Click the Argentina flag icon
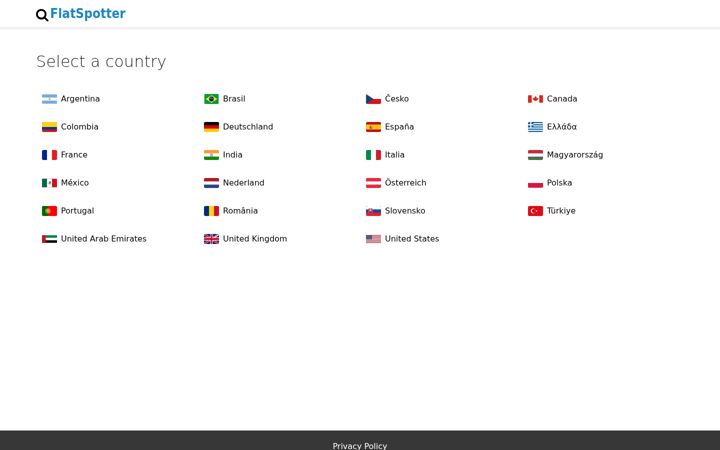 click(x=50, y=99)
